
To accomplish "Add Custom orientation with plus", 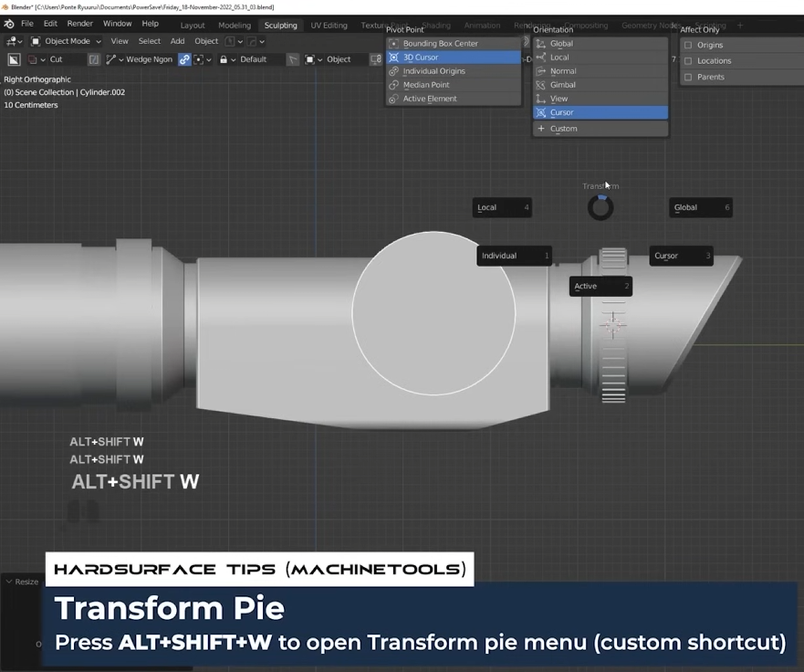I will [x=600, y=129].
